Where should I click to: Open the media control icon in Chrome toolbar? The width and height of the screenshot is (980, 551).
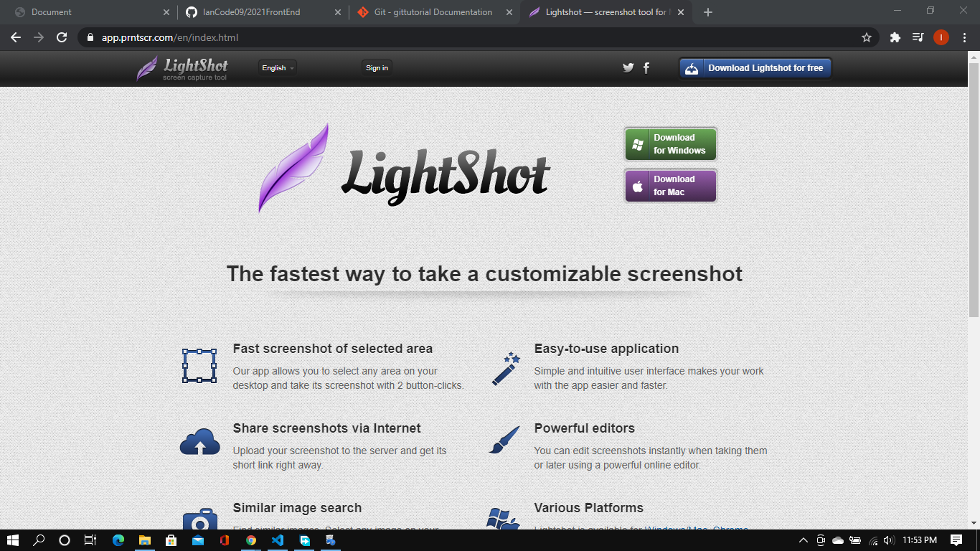[x=918, y=37]
